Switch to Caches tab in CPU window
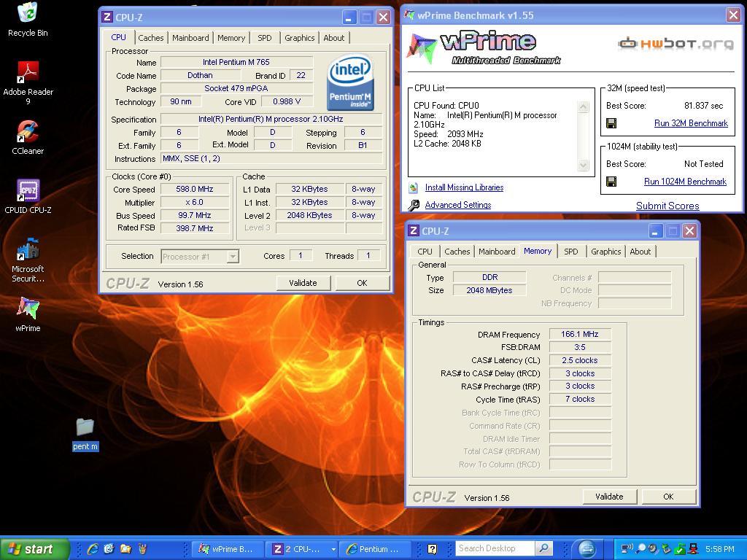 click(150, 38)
